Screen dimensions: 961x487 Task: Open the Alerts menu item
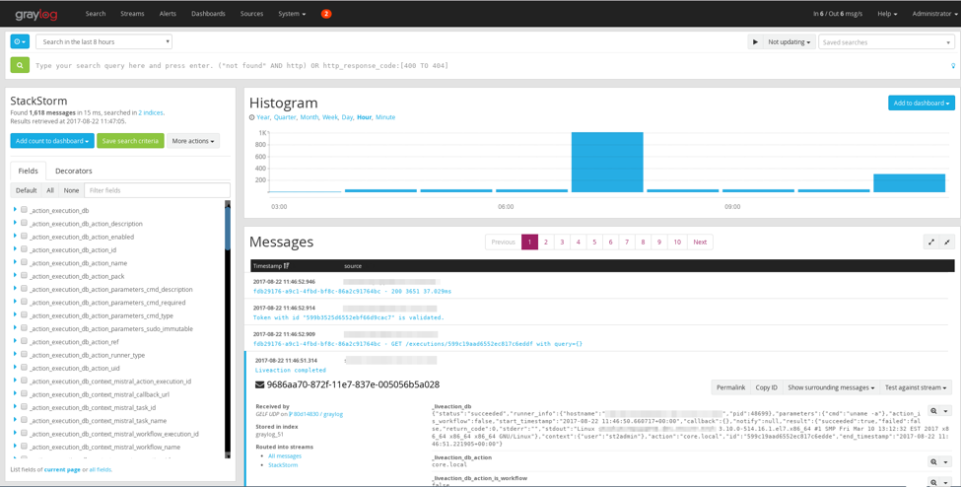click(x=167, y=13)
